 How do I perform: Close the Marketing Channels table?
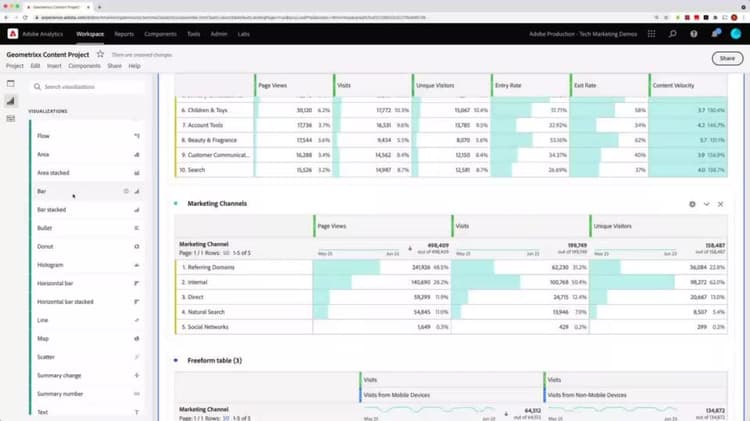tap(720, 204)
